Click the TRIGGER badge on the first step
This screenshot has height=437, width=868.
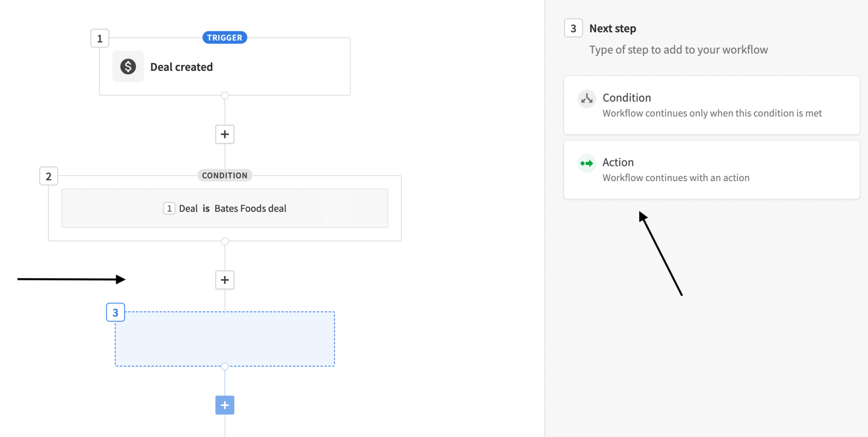pyautogui.click(x=225, y=37)
